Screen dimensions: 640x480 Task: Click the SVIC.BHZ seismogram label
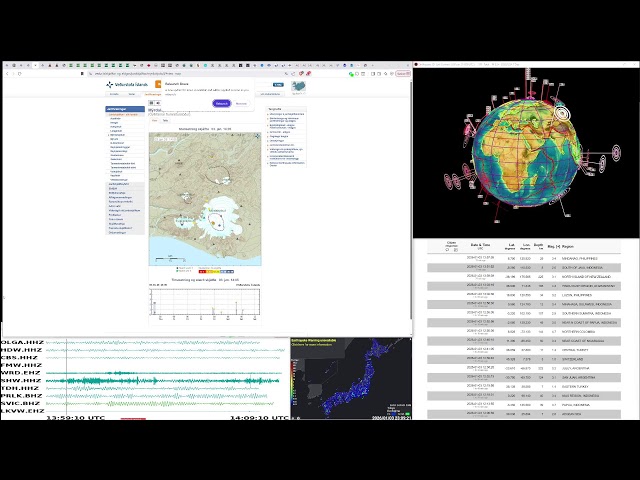[20, 403]
